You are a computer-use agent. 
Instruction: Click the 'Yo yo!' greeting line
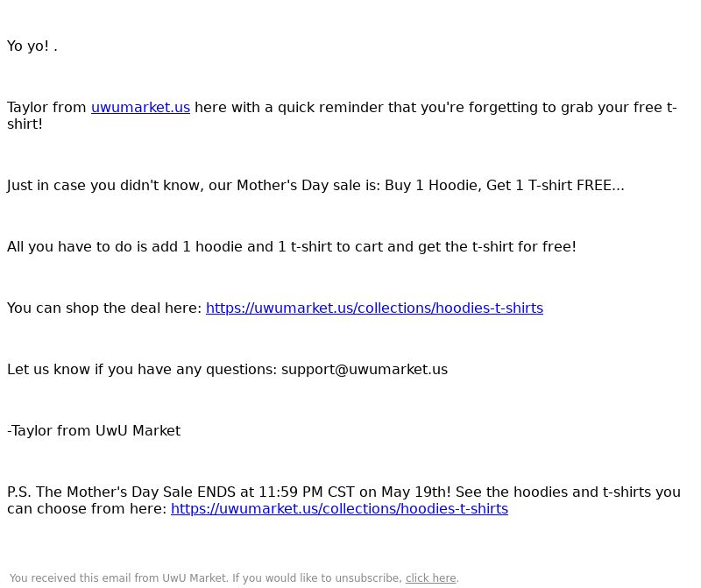[x=32, y=46]
